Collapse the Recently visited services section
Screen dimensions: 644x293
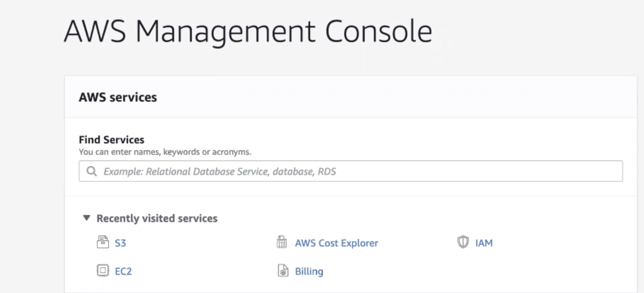tap(87, 218)
